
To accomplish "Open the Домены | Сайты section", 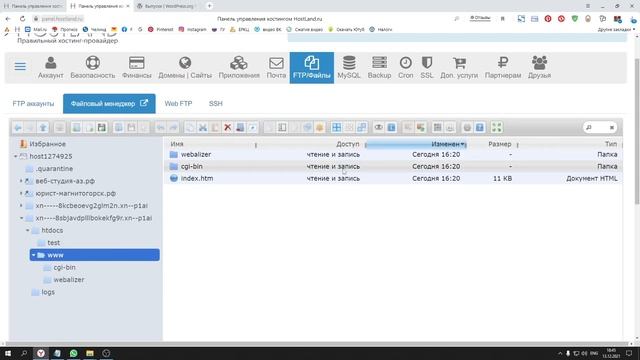I will click(x=185, y=68).
